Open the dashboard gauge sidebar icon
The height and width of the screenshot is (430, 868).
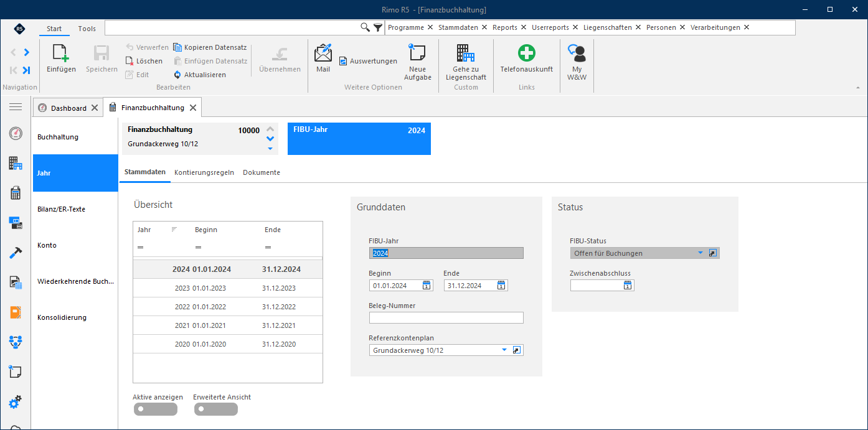(x=16, y=133)
